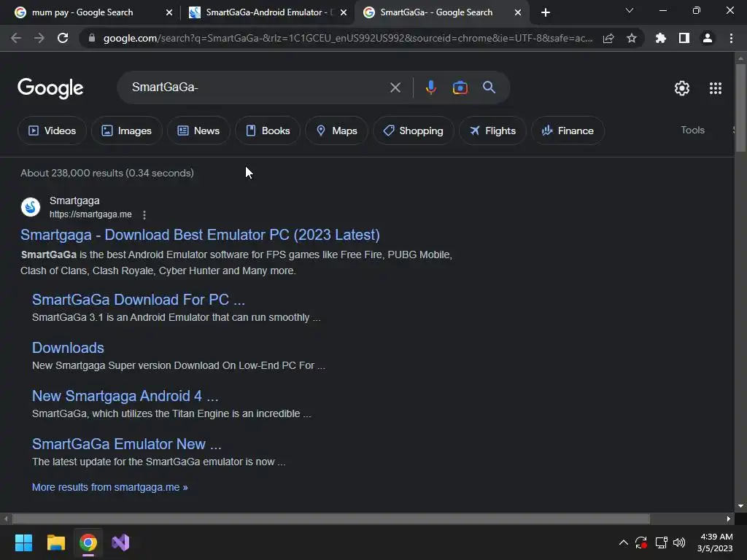This screenshot has width=747, height=560.
Task: Click the Chrome address bar URL
Action: (348, 38)
